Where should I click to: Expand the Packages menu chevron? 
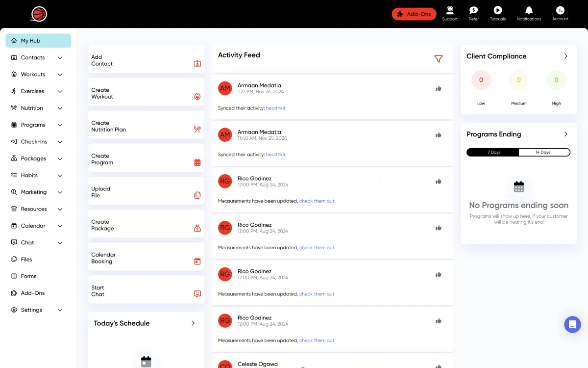point(60,158)
